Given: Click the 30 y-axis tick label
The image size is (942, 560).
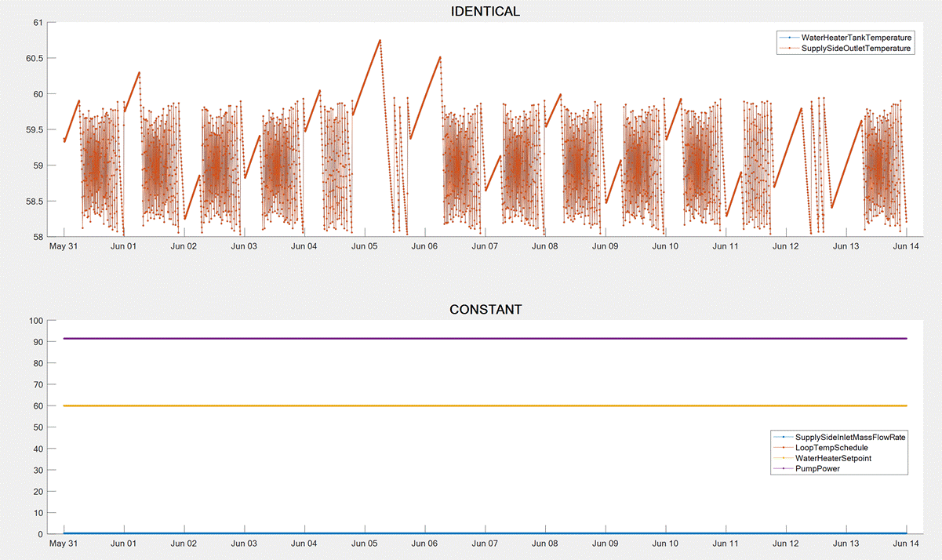Looking at the screenshot, I should [x=39, y=471].
